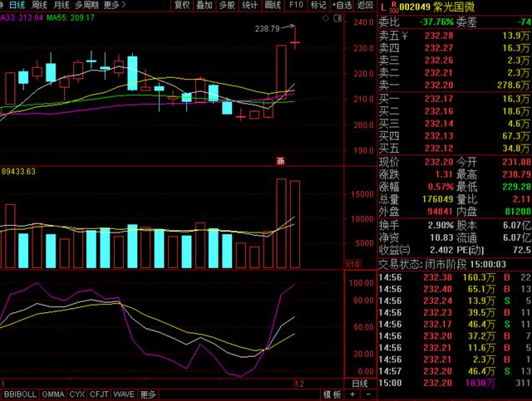Select the 卖三 232.26 ask row
Screen dimensions: 532x401
(455, 61)
